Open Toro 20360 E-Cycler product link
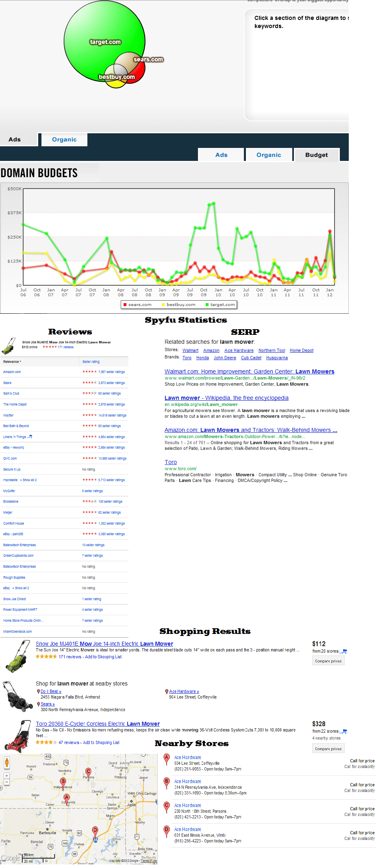This screenshot has height=868, width=376. [98, 724]
